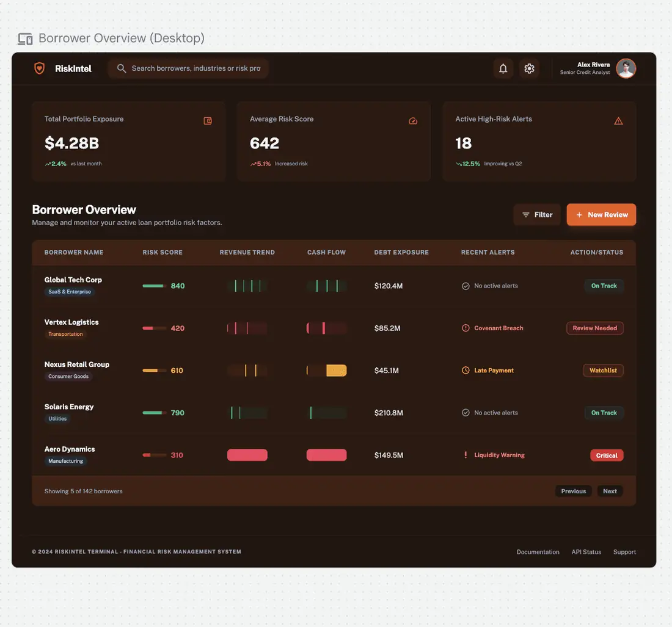Focus the borrower search field
672x627 pixels.
[188, 68]
